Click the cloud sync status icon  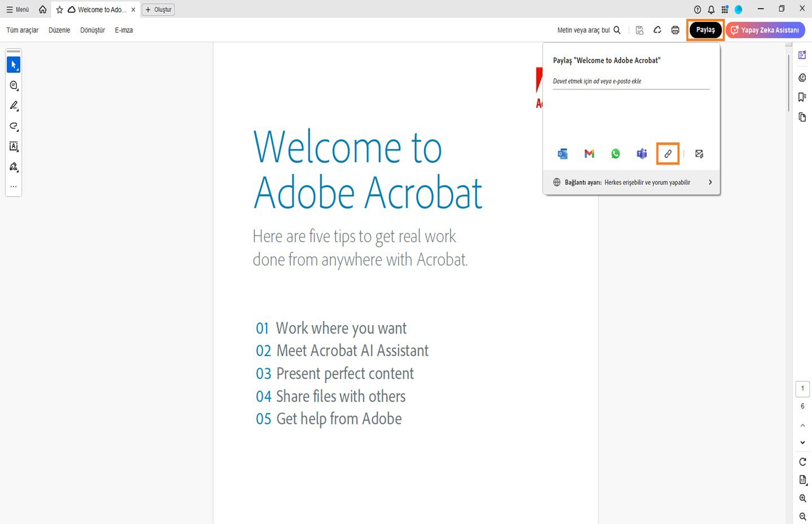click(657, 30)
